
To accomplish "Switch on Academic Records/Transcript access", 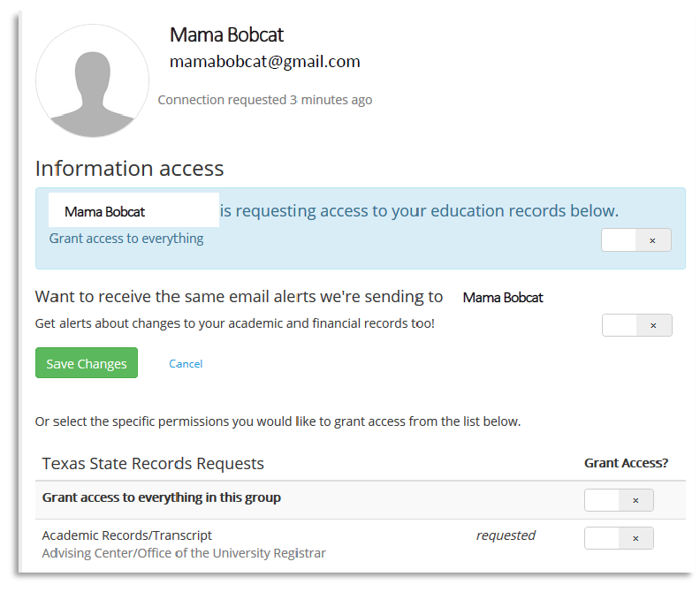I will 619,538.
